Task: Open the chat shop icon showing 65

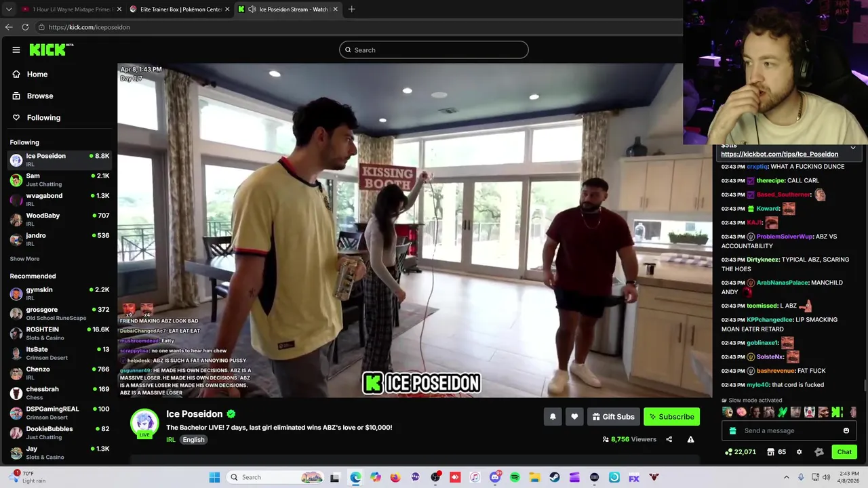Action: (776, 452)
